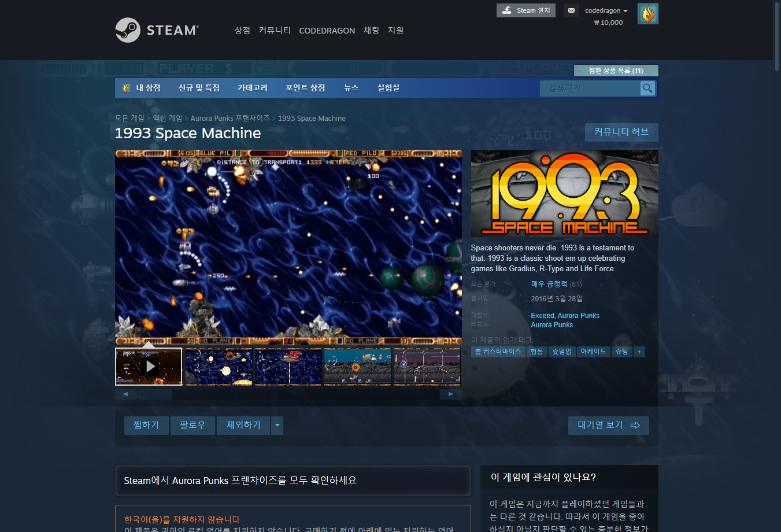The height and width of the screenshot is (532, 781).
Task: Open 상점 in top navigation
Action: 242,30
